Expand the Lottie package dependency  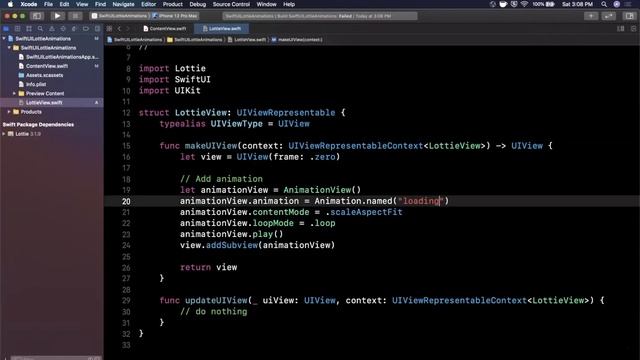[4, 134]
